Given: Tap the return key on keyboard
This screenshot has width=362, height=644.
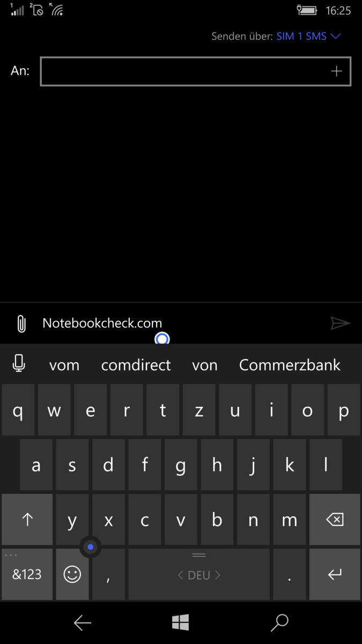Looking at the screenshot, I should [x=335, y=574].
